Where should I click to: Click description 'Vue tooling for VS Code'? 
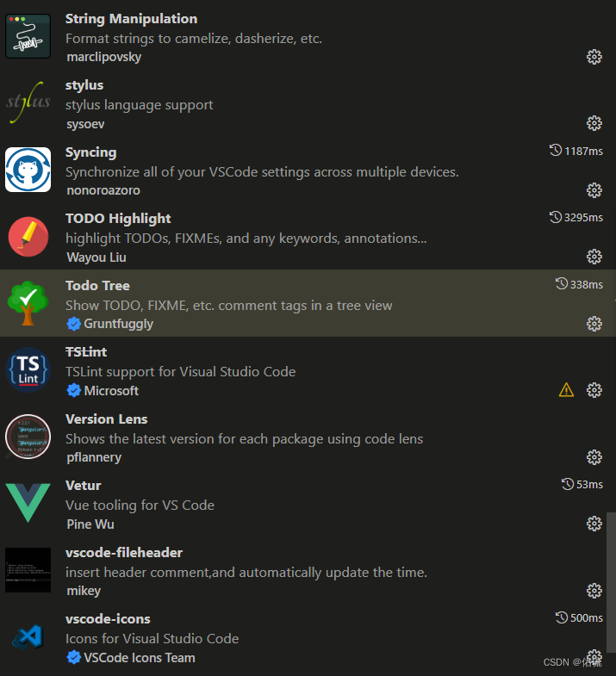(x=140, y=505)
